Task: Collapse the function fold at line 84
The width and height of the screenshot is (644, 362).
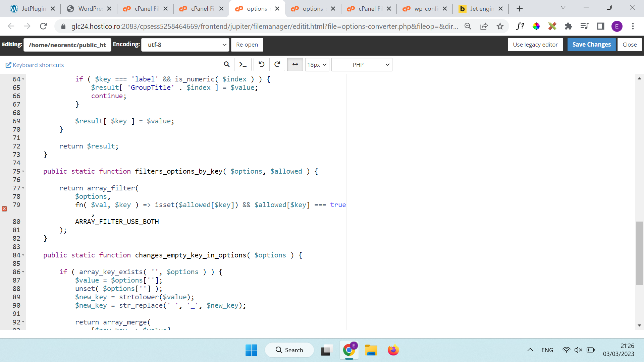Action: click(23, 255)
